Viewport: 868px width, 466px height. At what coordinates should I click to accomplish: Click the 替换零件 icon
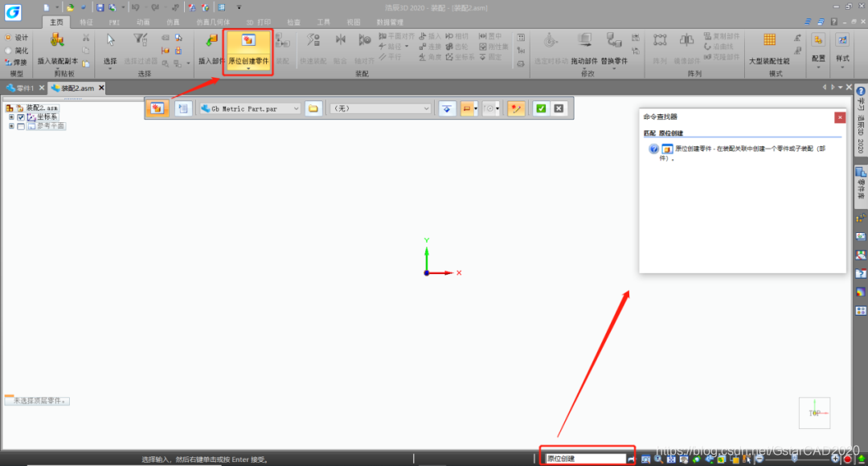tap(614, 40)
